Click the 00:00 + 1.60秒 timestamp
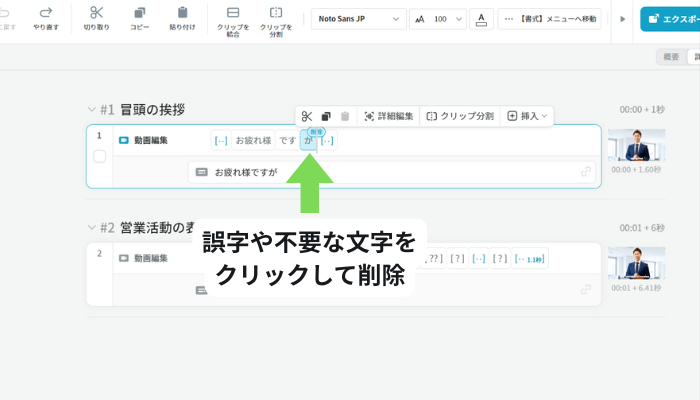The image size is (700, 400). [636, 170]
